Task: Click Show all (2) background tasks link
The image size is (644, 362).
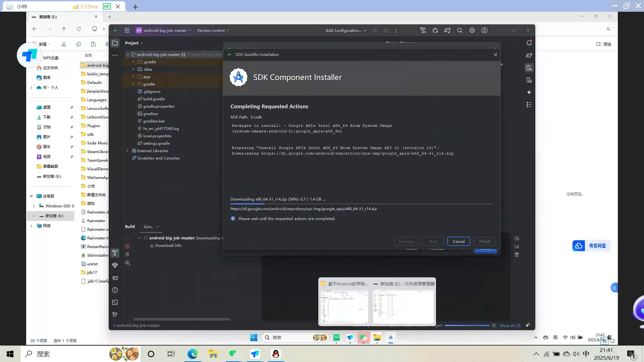Action: [510, 325]
